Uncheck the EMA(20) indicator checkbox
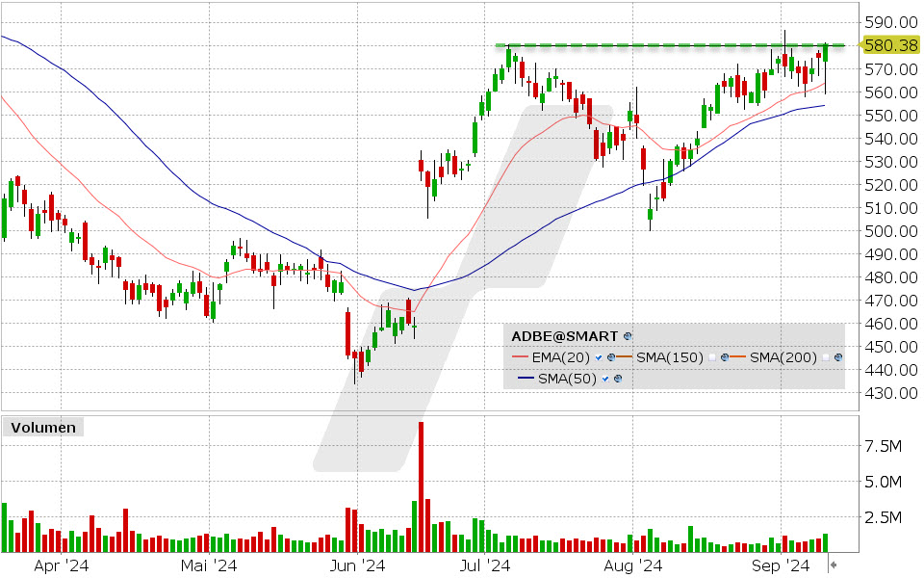This screenshot has height=578, width=924. pyautogui.click(x=599, y=357)
